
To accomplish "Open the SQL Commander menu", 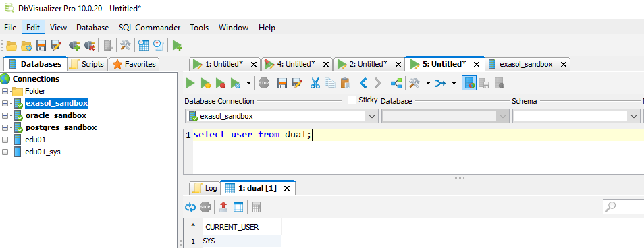I will click(x=149, y=28).
